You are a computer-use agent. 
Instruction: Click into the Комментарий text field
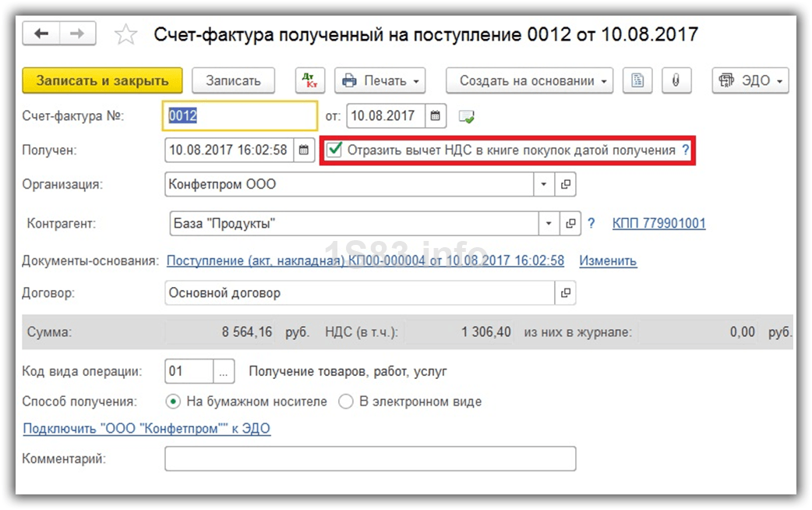point(369,459)
